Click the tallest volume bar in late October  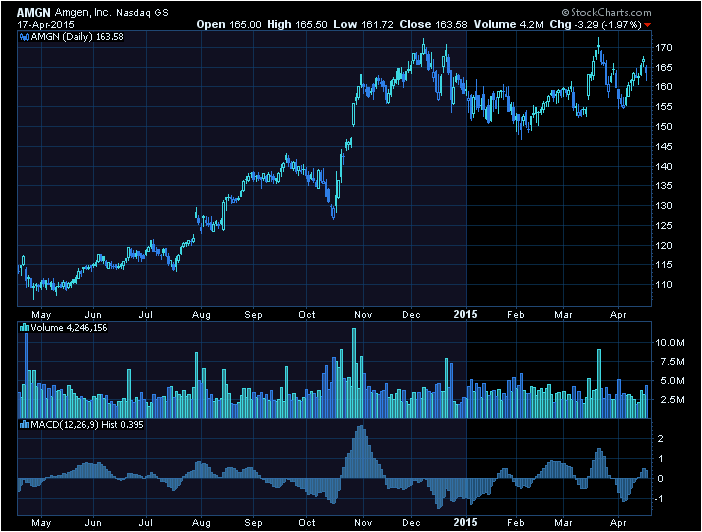click(354, 373)
